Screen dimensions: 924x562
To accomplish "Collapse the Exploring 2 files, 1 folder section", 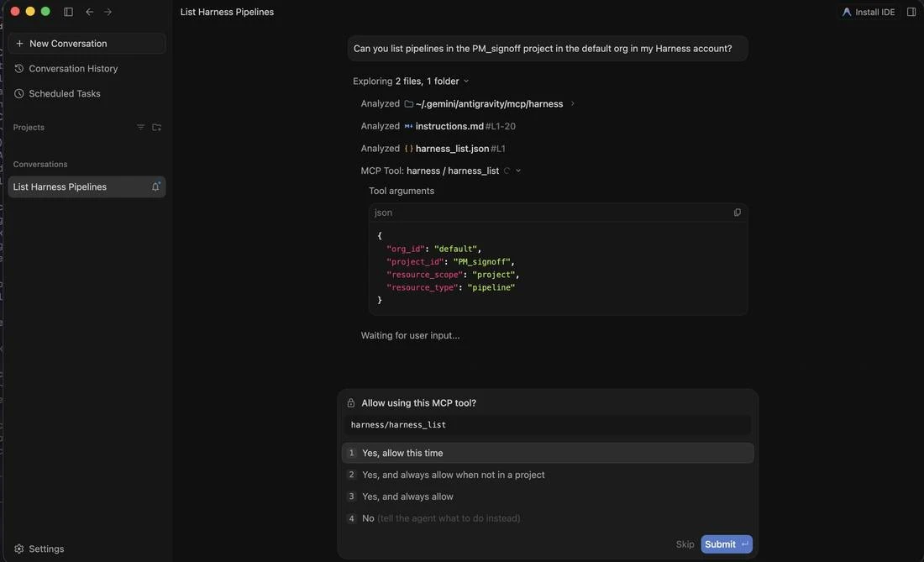I will pyautogui.click(x=466, y=81).
